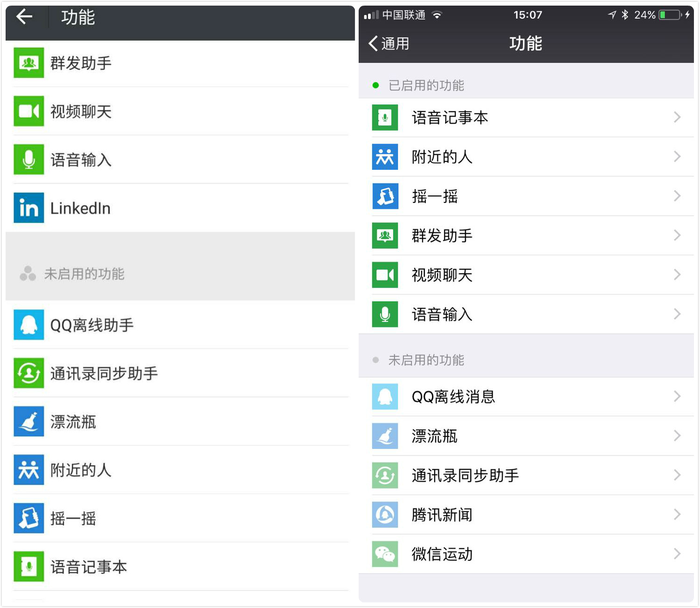Open 腾讯新闻 icon
The image size is (700, 608).
(385, 515)
